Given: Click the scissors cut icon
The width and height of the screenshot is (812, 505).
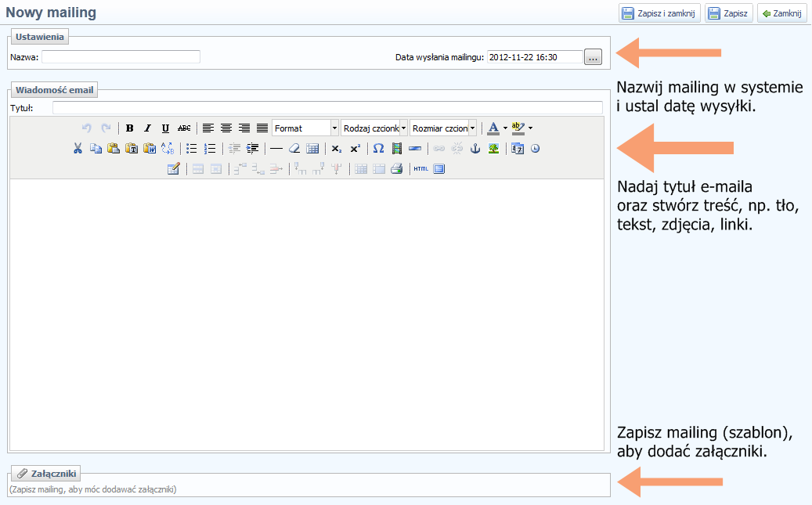Looking at the screenshot, I should pyautogui.click(x=78, y=149).
